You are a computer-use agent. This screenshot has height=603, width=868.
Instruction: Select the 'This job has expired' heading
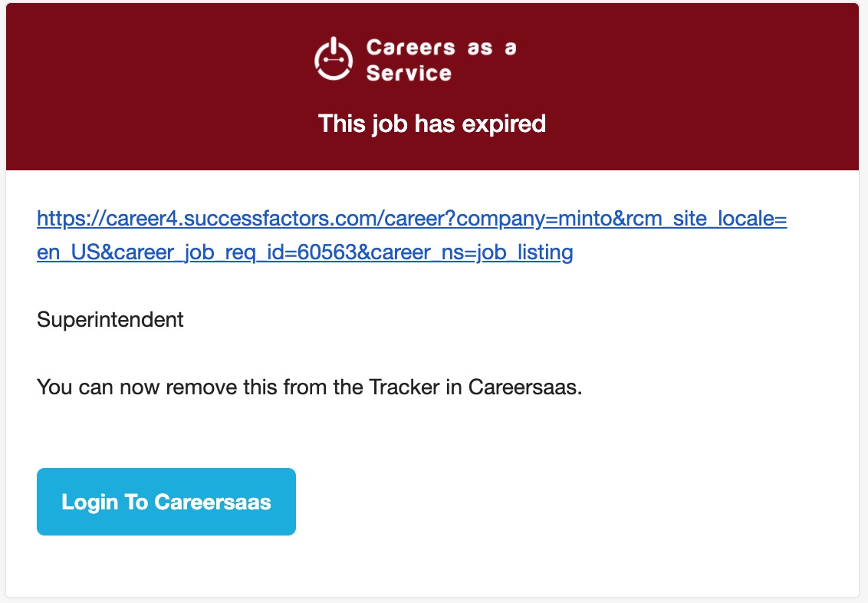[432, 124]
